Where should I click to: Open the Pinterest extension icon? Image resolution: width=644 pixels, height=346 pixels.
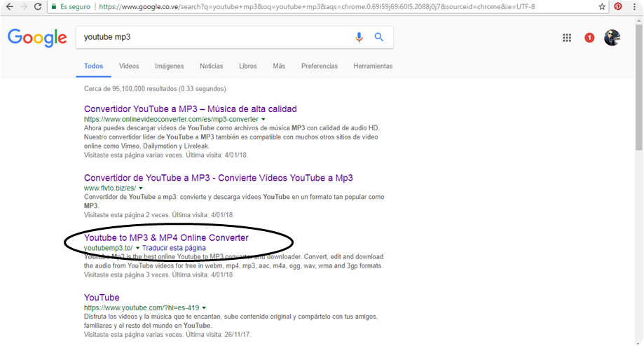[x=617, y=6]
